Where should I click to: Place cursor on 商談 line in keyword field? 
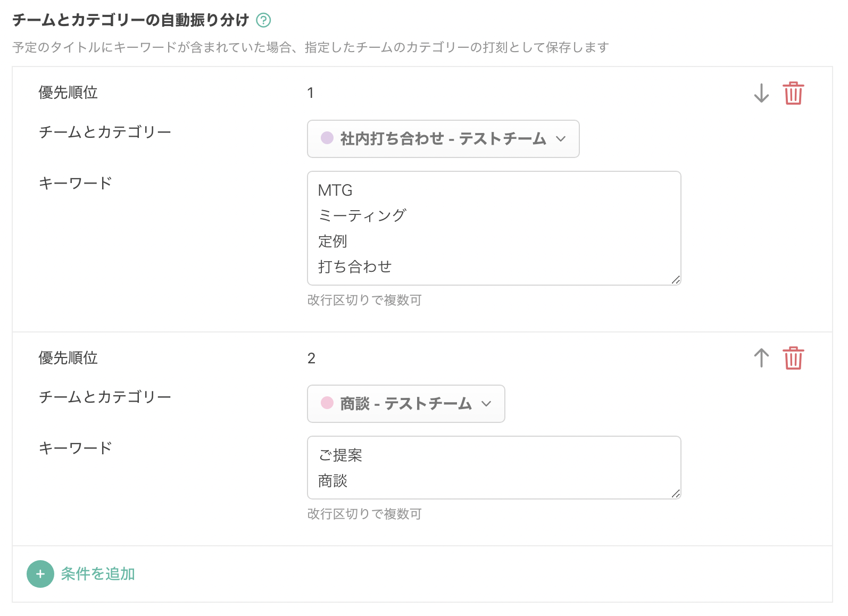pos(333,481)
